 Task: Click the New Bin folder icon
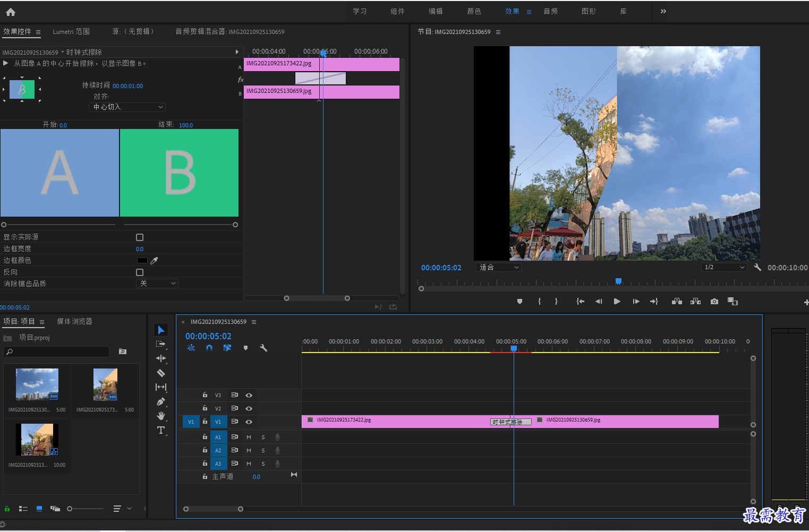pos(123,351)
